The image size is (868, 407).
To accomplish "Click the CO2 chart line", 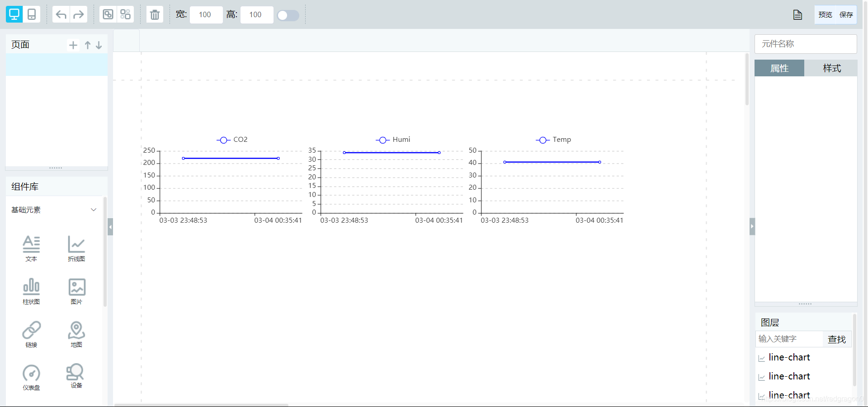I will point(231,158).
